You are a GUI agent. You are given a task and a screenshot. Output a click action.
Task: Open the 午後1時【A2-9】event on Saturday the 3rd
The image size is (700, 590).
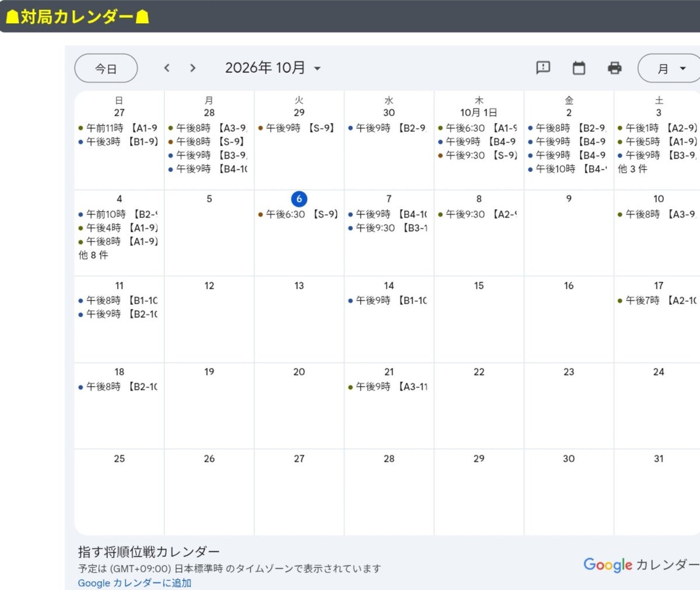click(x=658, y=128)
